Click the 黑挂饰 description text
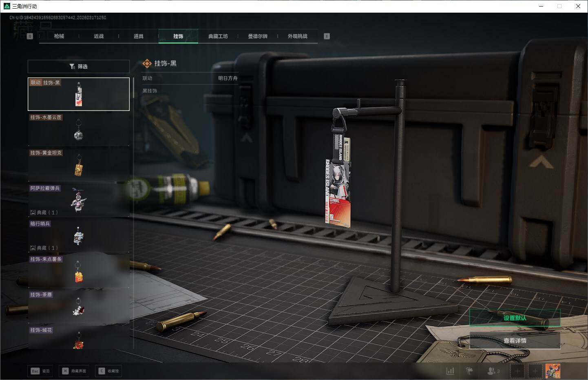 (150, 91)
